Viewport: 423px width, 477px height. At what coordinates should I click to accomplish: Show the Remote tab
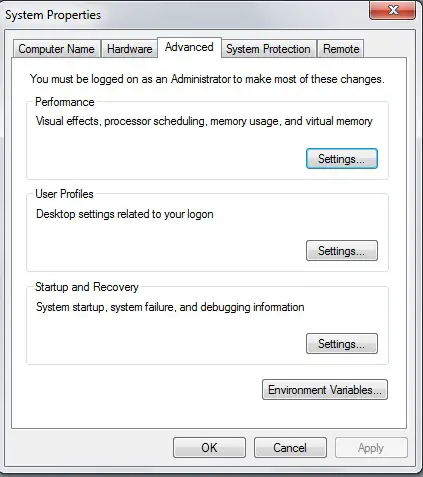pyautogui.click(x=341, y=49)
